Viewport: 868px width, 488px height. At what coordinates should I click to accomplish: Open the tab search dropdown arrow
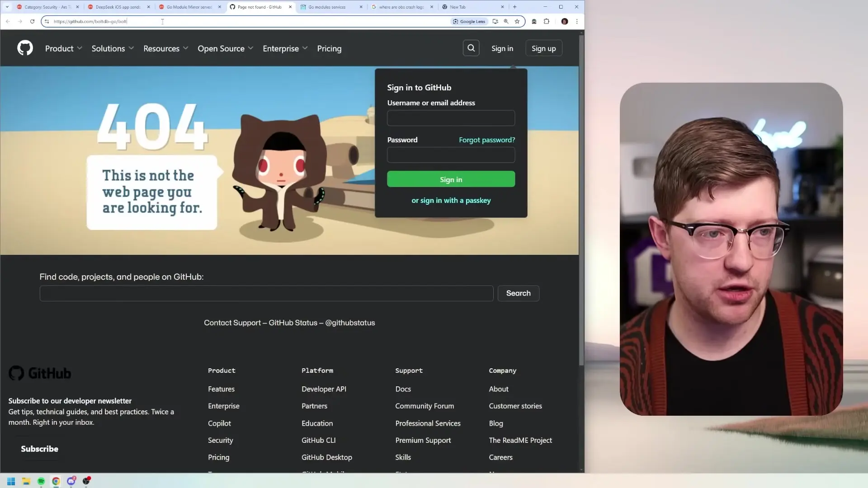click(x=7, y=7)
